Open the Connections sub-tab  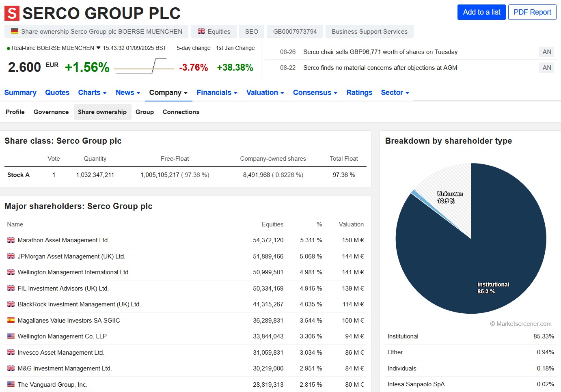pyautogui.click(x=181, y=112)
